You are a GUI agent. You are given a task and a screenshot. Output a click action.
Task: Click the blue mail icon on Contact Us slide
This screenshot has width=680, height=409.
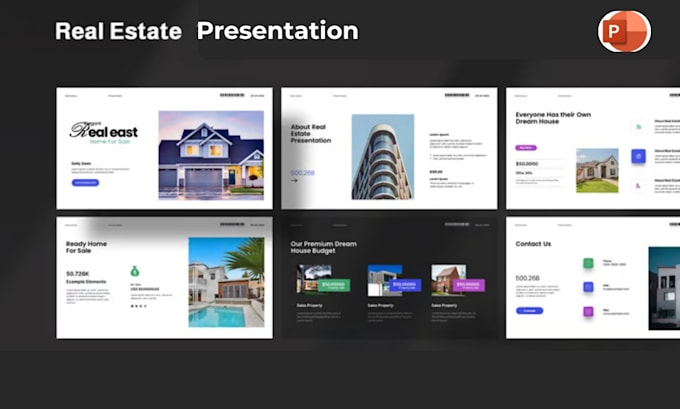pyautogui.click(x=588, y=287)
